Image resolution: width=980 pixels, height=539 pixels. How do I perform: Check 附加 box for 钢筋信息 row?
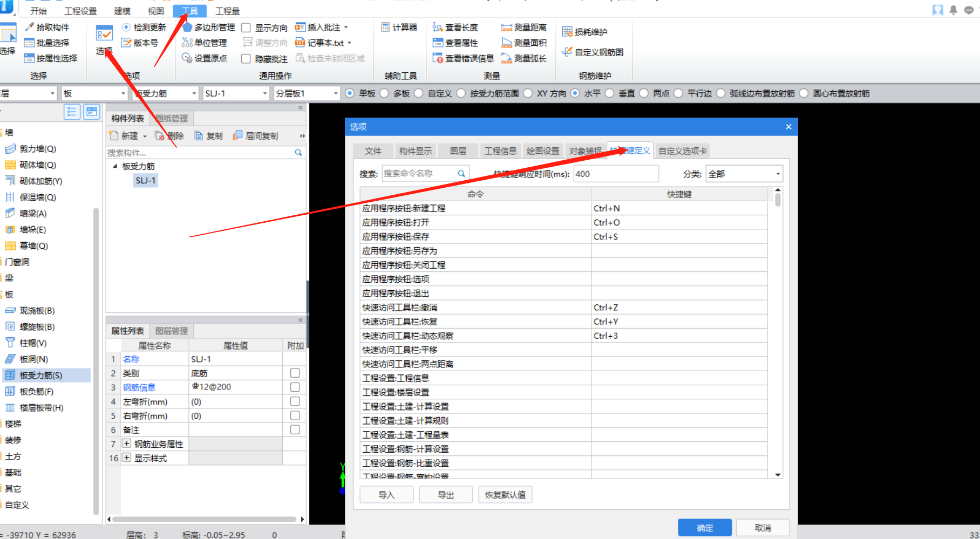(x=295, y=387)
